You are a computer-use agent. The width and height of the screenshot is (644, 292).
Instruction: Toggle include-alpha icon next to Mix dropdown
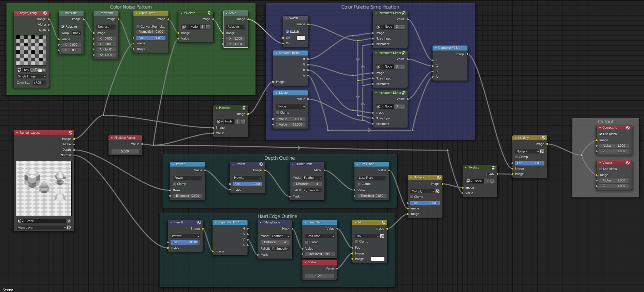(382, 236)
